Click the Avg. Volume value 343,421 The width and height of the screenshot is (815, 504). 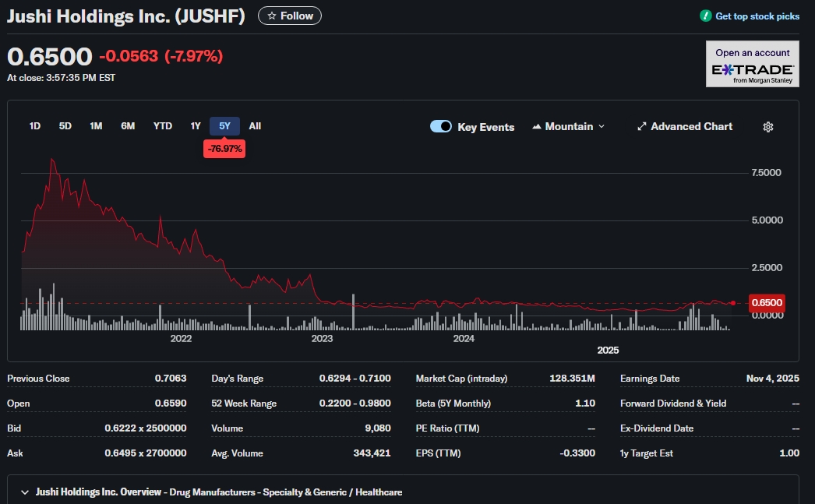pos(372,453)
